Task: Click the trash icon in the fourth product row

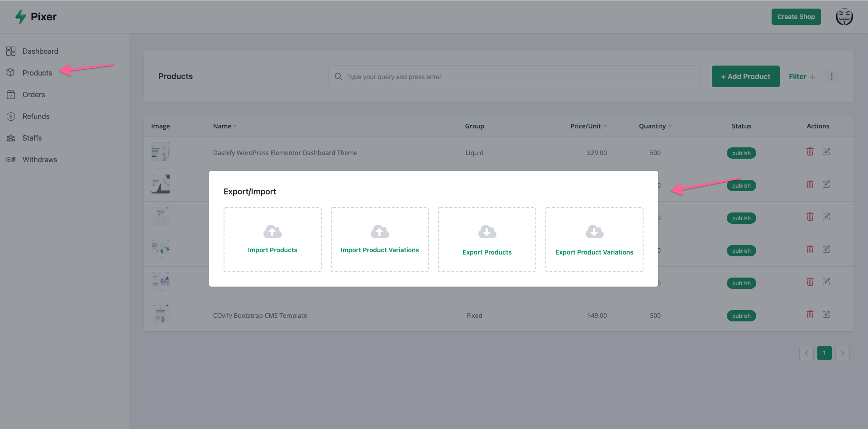Action: coord(810,249)
